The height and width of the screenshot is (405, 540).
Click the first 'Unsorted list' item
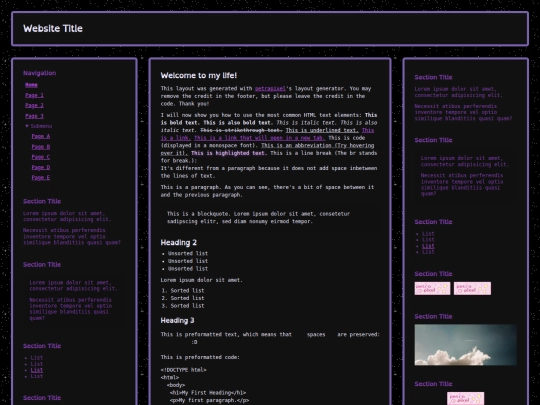(x=188, y=253)
